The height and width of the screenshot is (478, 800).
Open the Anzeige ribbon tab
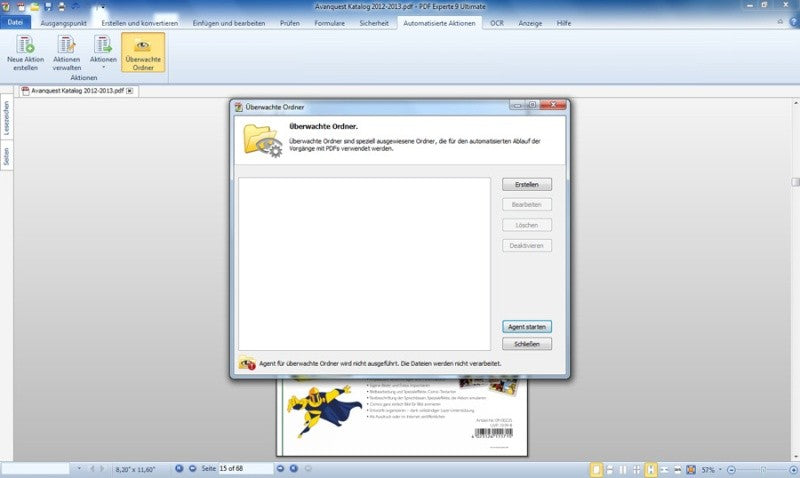coord(530,23)
